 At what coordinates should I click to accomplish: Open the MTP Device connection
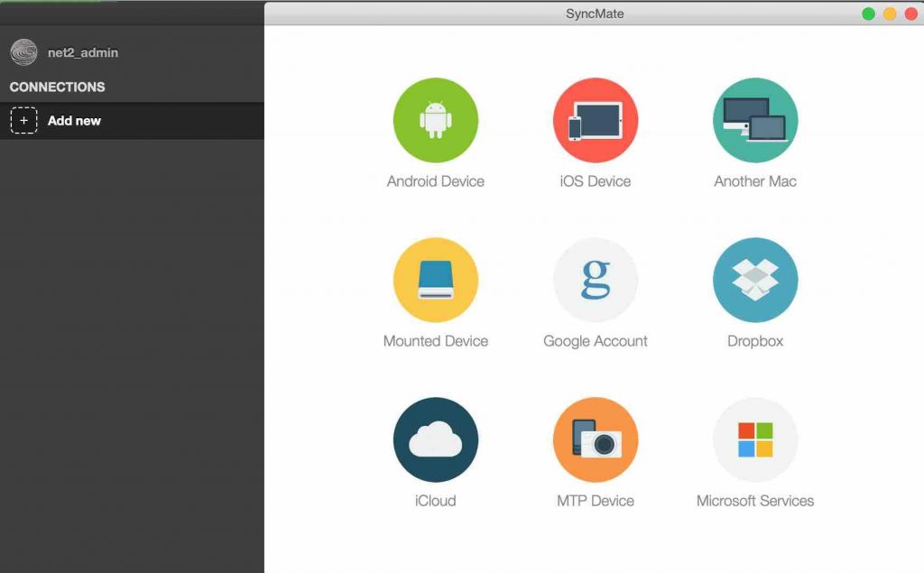[x=595, y=439]
